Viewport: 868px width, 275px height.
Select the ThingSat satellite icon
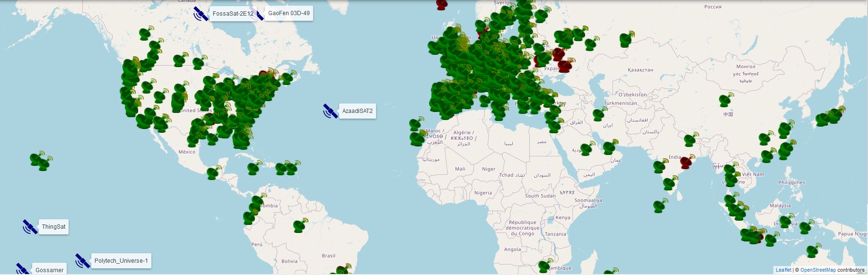pos(30,227)
